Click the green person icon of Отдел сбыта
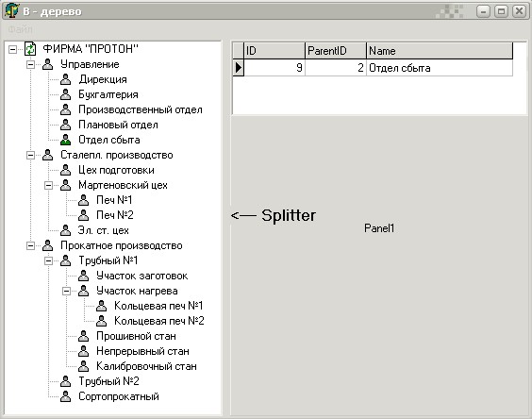532x419 pixels. [65, 140]
